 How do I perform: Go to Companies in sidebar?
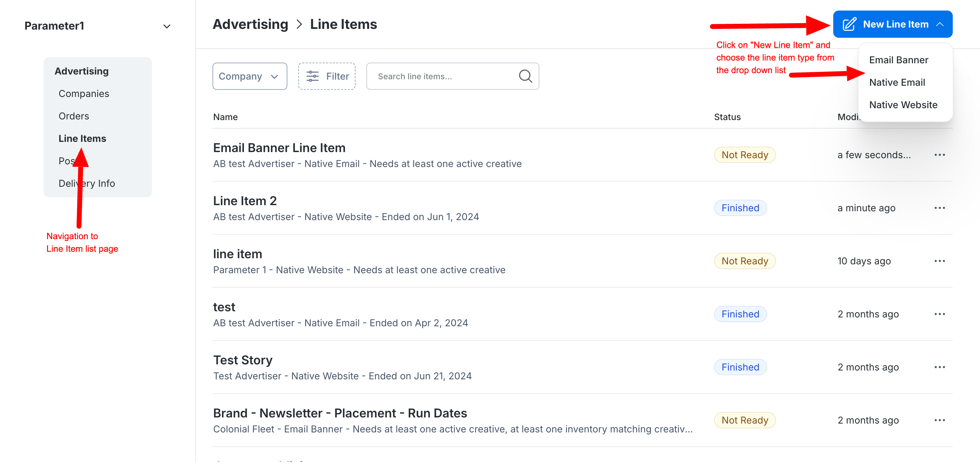[84, 94]
